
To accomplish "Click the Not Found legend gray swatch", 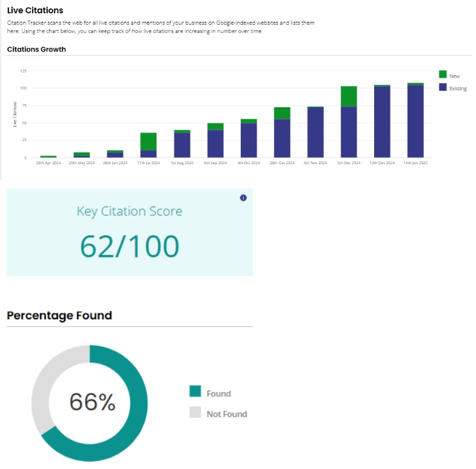I will [x=195, y=413].
